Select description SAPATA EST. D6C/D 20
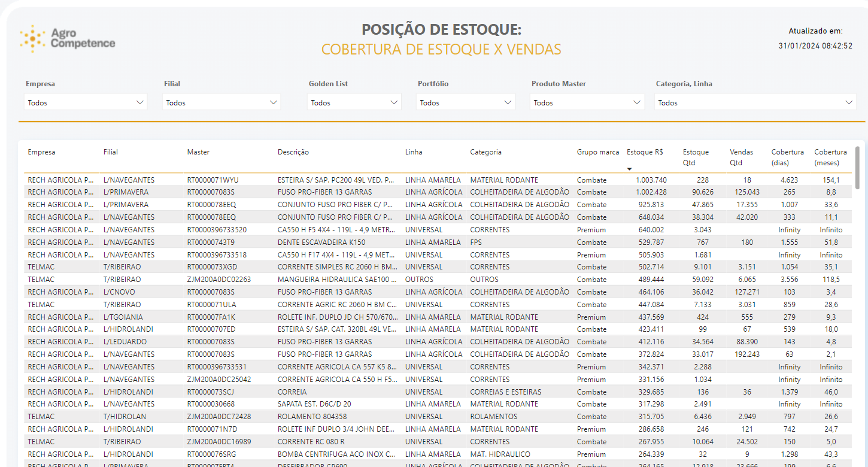 point(314,404)
